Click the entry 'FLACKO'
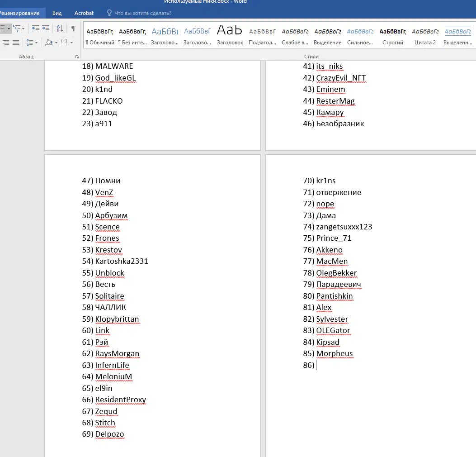The image size is (476, 457). 108,101
